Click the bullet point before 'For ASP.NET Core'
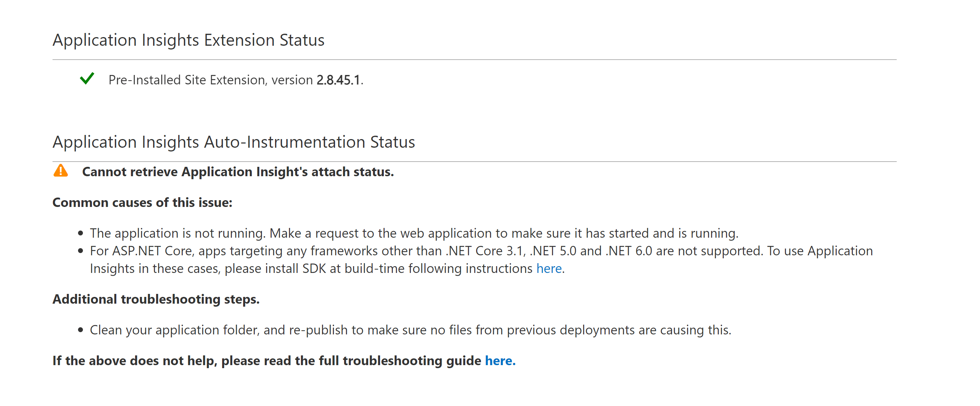Viewport: 980px width, 406px height. point(80,251)
